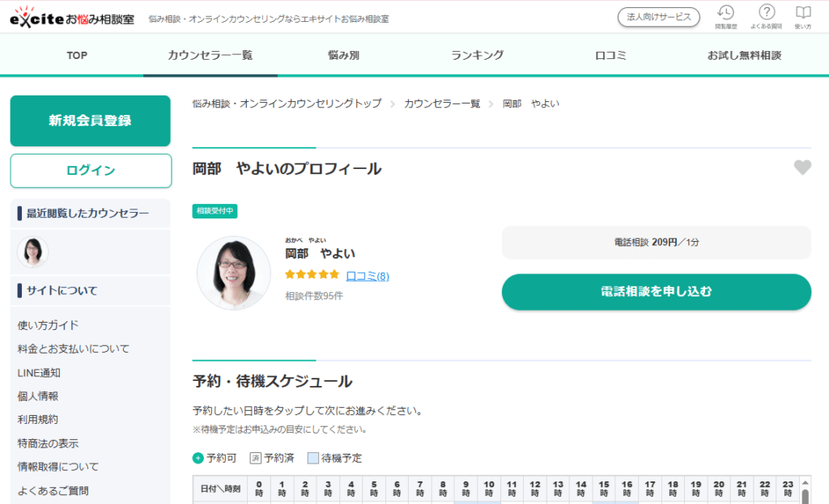The image size is (829, 504).
Task: Open the 使い方 book icon
Action: coord(802,15)
